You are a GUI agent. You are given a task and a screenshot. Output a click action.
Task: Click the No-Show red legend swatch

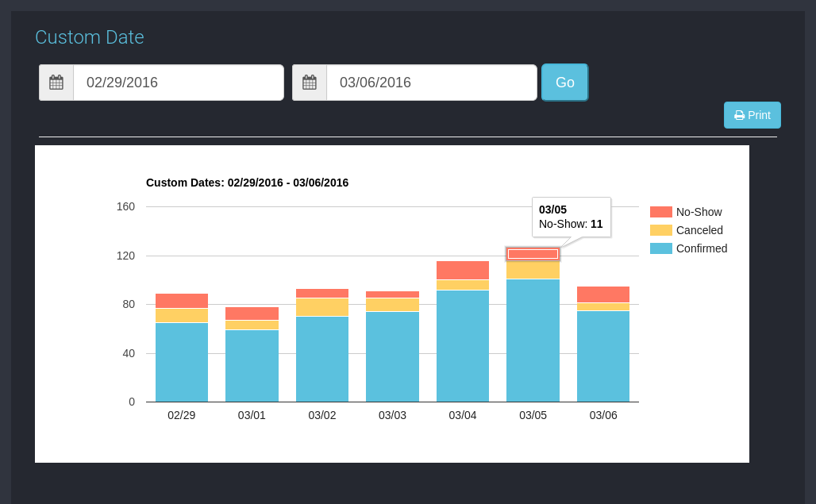[660, 212]
